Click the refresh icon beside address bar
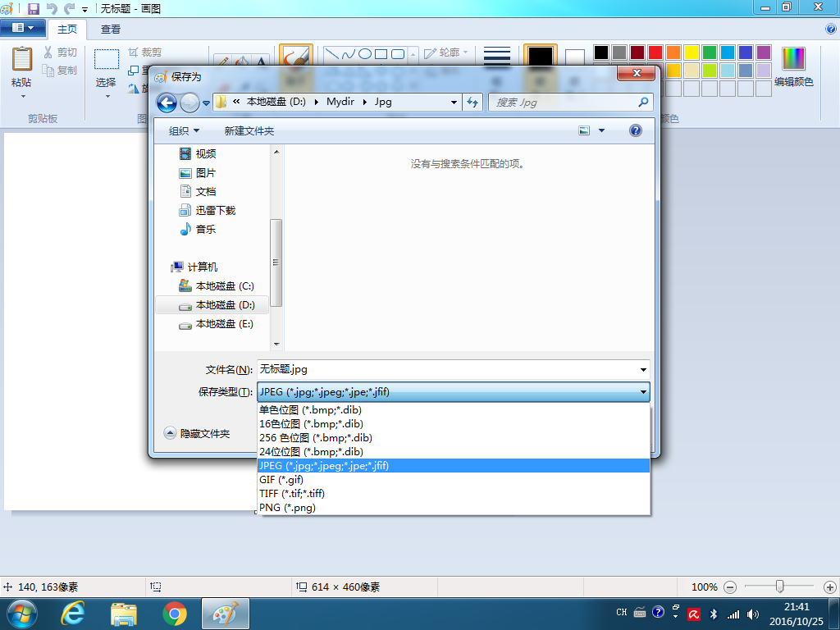The image size is (840, 630). (x=472, y=102)
